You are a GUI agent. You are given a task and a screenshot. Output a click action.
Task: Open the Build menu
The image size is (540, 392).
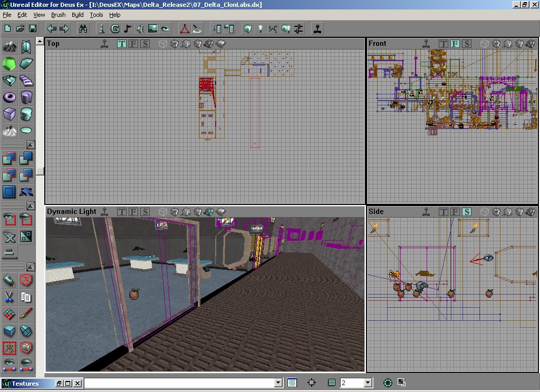coord(78,15)
